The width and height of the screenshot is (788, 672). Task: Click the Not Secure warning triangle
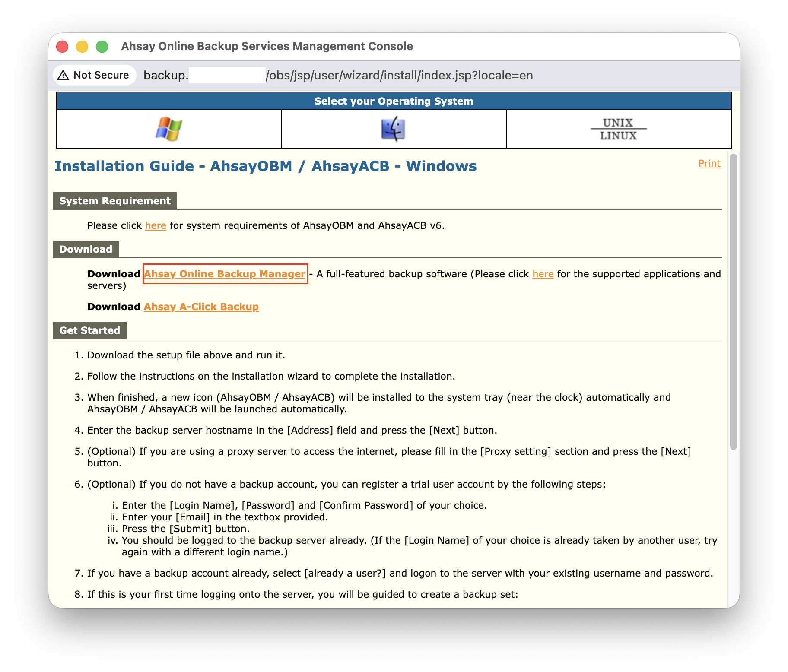tap(64, 75)
